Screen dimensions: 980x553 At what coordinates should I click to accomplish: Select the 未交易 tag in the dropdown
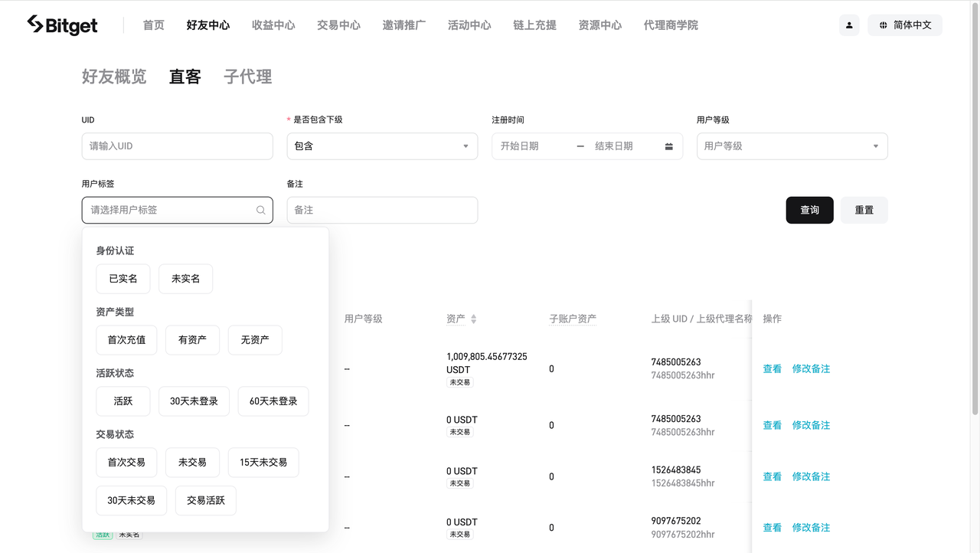coord(192,463)
